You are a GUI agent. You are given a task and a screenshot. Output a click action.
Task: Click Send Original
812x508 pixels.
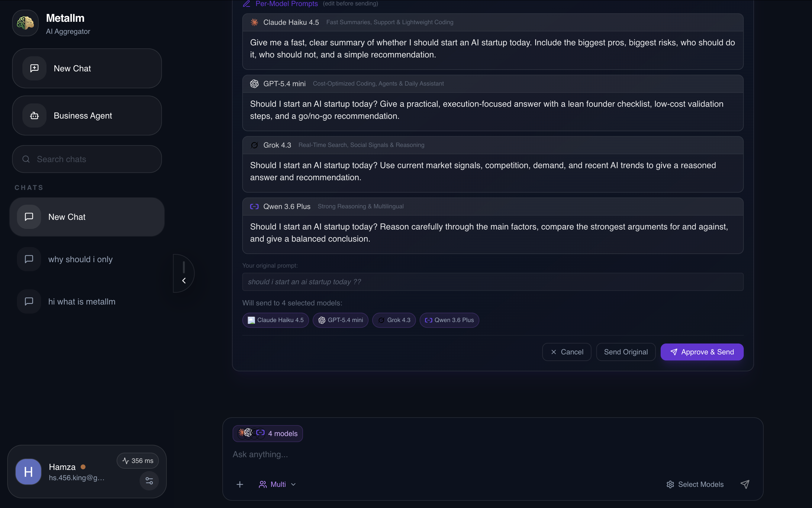(626, 352)
